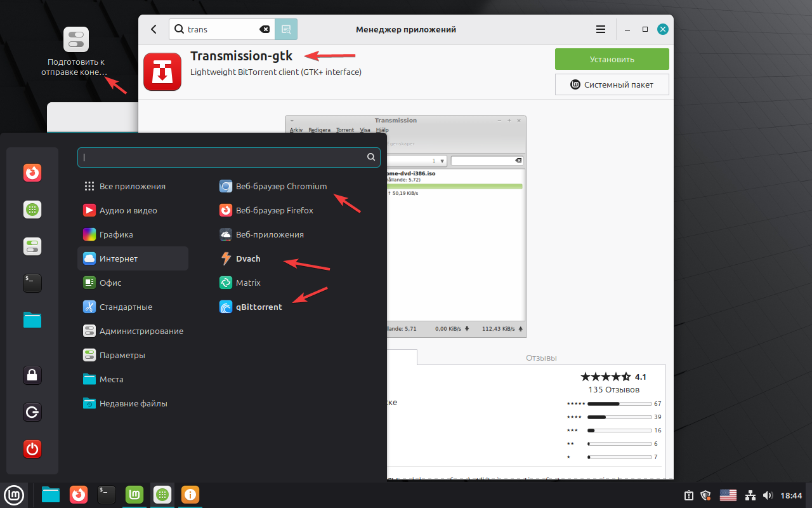Show the Недавние файлы category
The height and width of the screenshot is (508, 812).
133,403
